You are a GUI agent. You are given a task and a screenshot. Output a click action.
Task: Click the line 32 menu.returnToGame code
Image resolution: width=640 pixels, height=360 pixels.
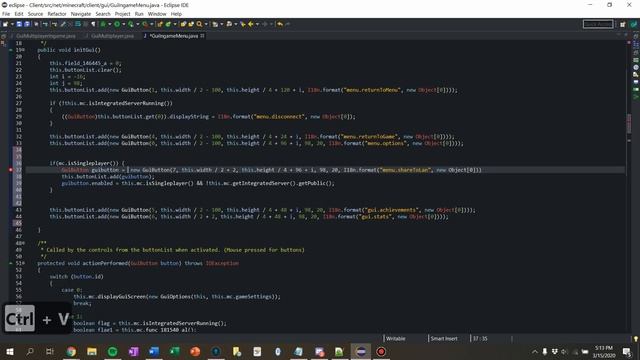point(252,137)
